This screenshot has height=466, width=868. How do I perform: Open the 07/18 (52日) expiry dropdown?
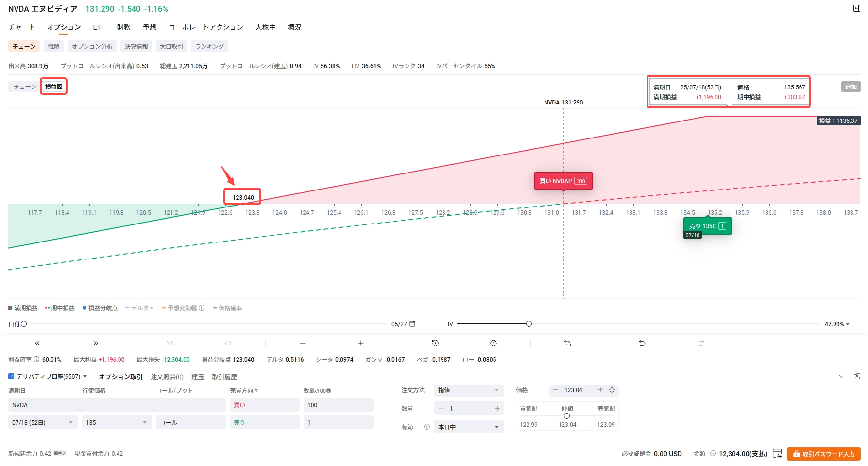(43, 422)
